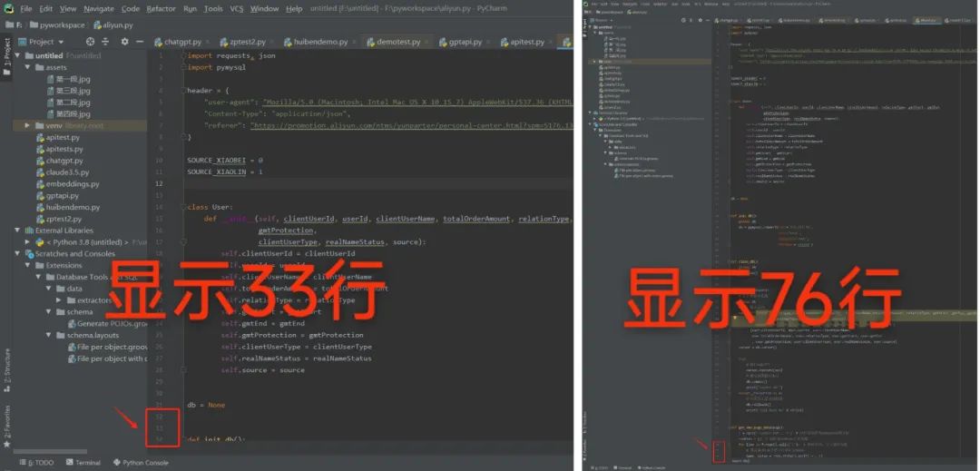Select huibendemo.py in left project tree
Image resolution: width=980 pixels, height=471 pixels.
tap(73, 208)
